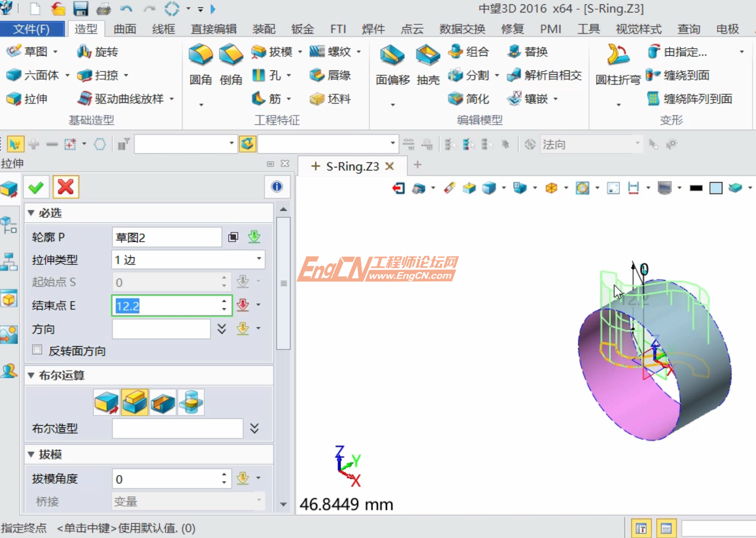Screen dimensions: 756x538
Task: Switch to the 曲面 ribbon tab
Action: [124, 29]
